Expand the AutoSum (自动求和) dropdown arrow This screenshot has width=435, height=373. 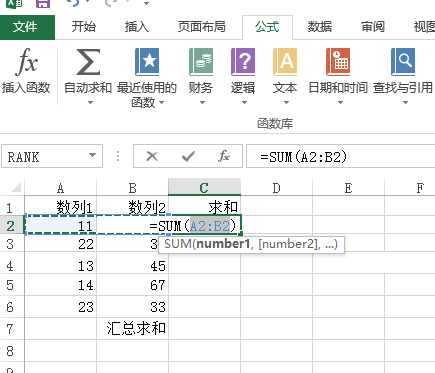tap(90, 103)
